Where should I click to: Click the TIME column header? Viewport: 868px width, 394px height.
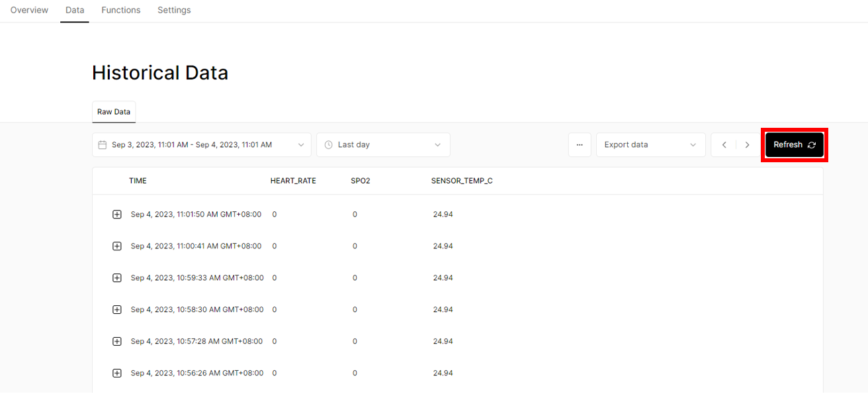138,181
